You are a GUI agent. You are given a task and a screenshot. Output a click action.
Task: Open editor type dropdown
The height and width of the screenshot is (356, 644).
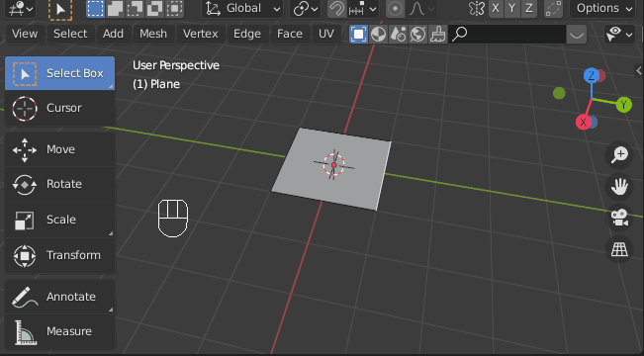tap(20, 8)
